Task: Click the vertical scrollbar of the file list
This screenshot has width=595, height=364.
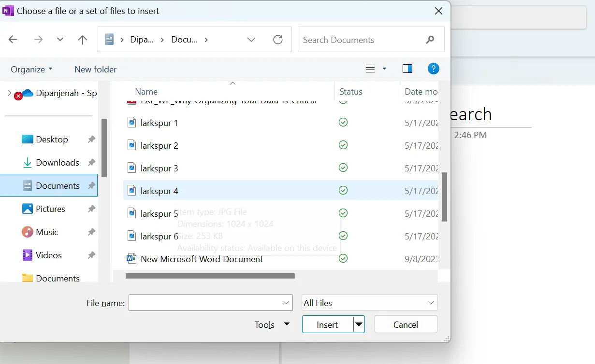Action: pyautogui.click(x=445, y=197)
